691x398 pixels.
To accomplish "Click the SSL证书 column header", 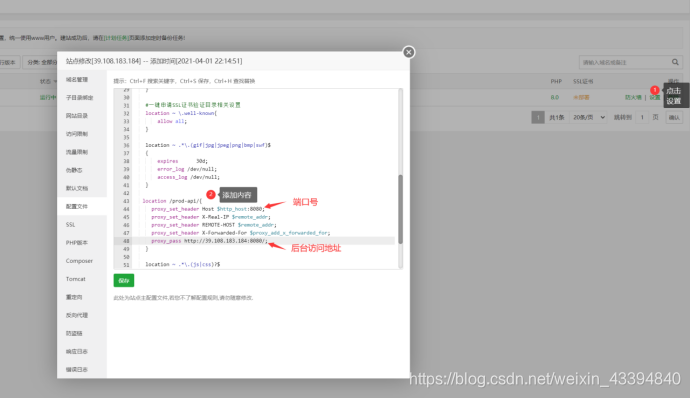I will click(x=583, y=82).
